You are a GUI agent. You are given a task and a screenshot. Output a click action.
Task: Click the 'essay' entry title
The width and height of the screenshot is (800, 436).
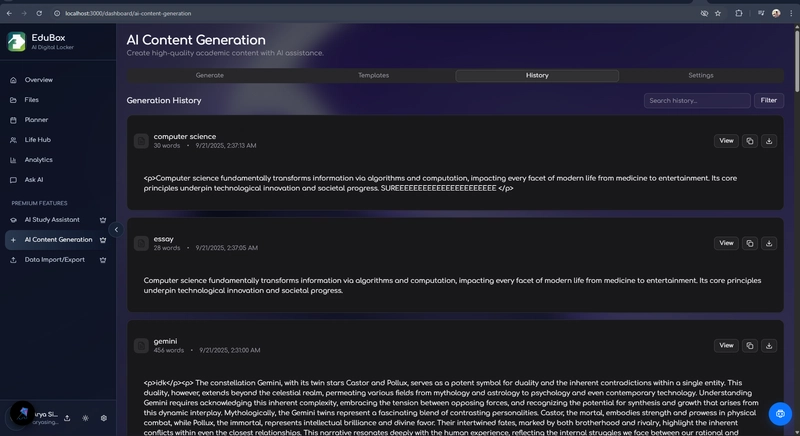pyautogui.click(x=164, y=239)
